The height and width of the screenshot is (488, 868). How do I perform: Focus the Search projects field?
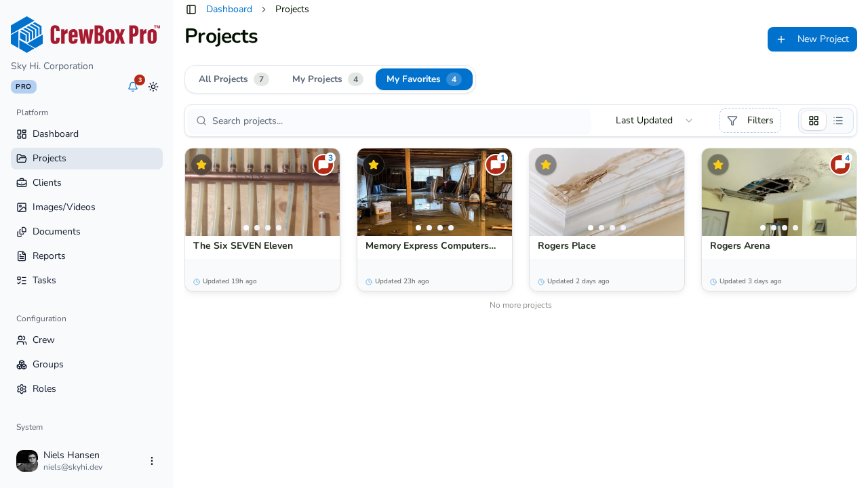click(389, 121)
